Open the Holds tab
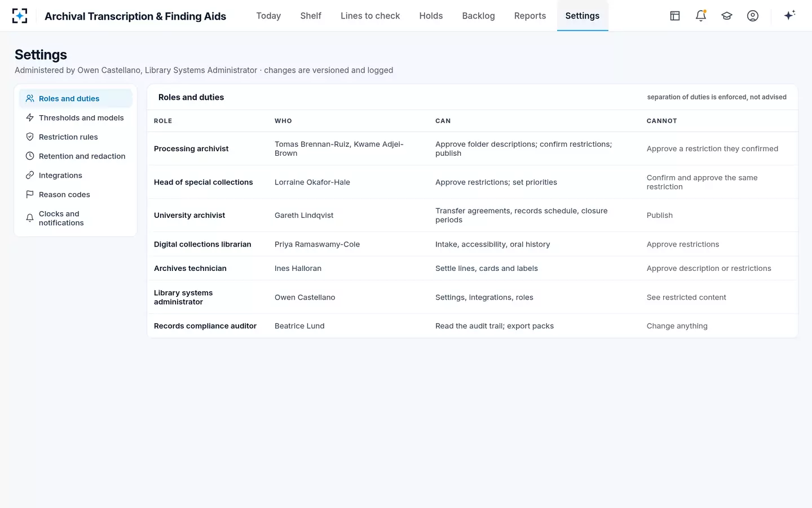This screenshot has width=812, height=508. (x=431, y=16)
